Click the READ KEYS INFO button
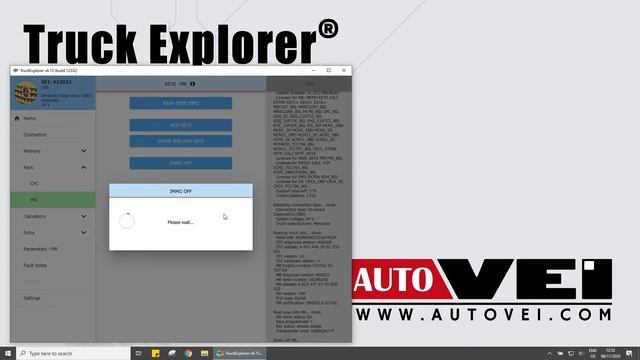Viewport: 640px width, 360px height. pyautogui.click(x=181, y=103)
